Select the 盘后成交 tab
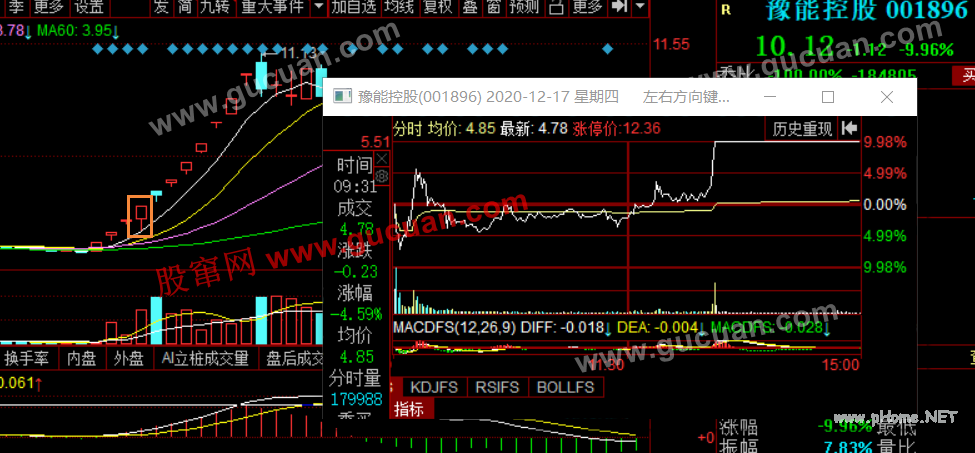975x453 pixels. tap(293, 358)
